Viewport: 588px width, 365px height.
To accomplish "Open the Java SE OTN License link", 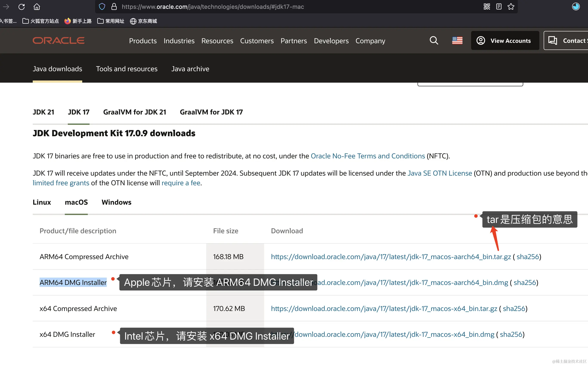I will 440,173.
